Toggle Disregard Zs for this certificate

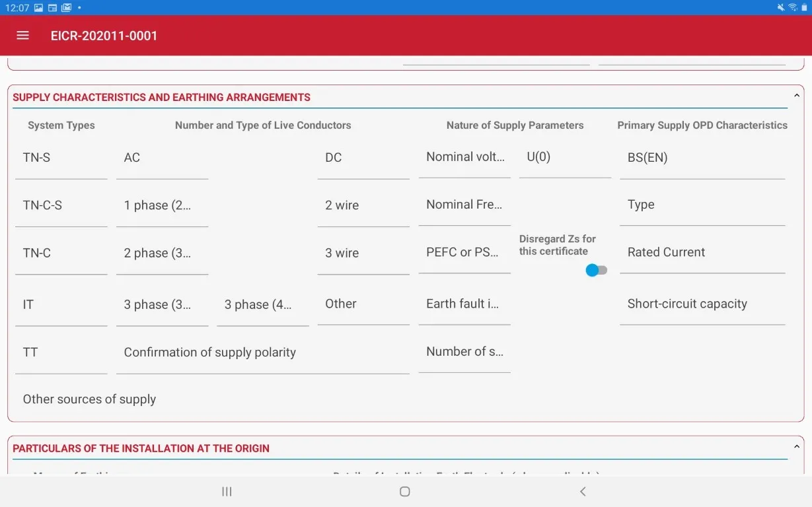(596, 270)
